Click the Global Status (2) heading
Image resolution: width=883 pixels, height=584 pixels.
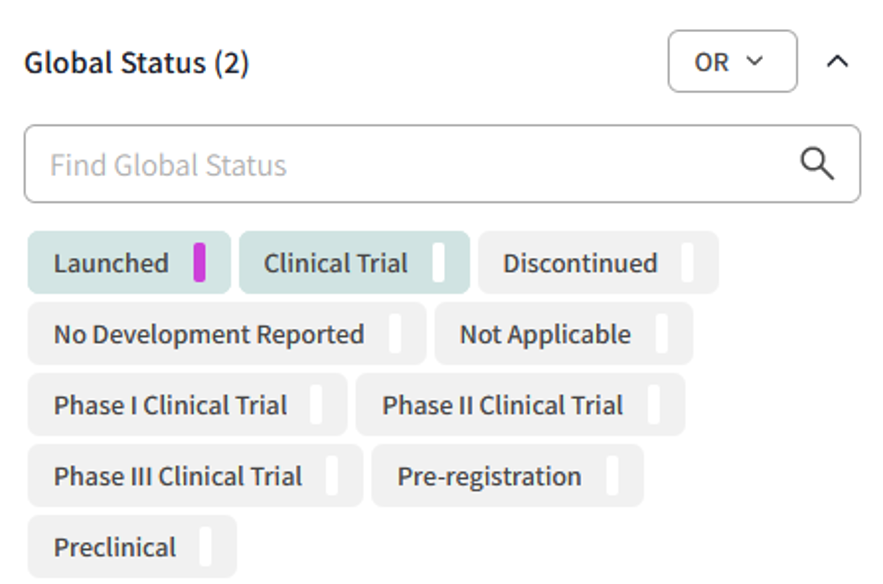click(137, 62)
